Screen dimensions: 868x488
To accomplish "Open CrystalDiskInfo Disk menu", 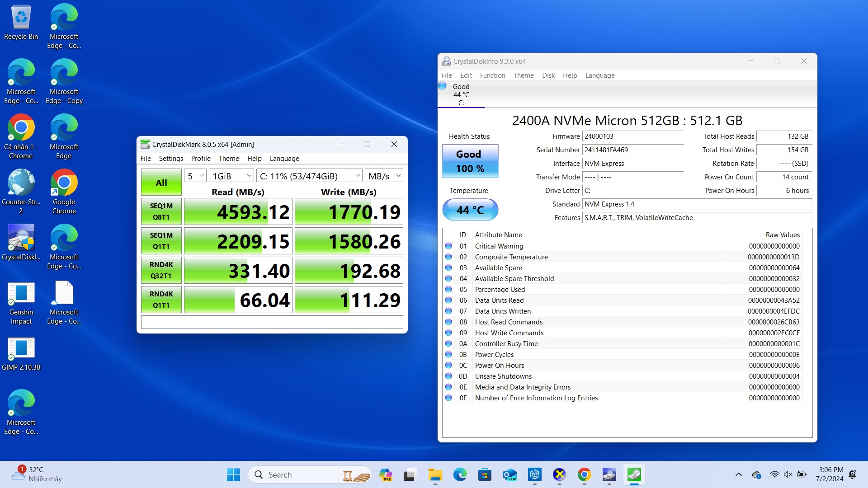I will pyautogui.click(x=548, y=75).
